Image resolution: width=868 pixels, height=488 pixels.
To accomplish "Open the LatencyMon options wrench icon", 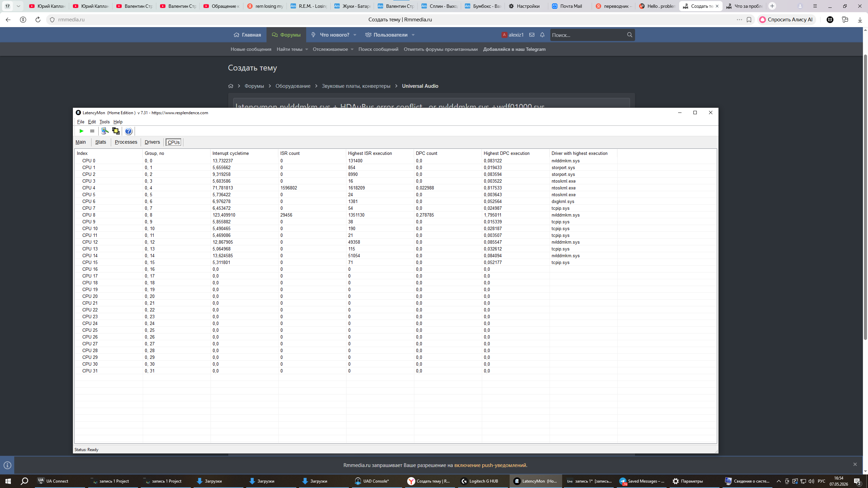I will (x=105, y=131).
